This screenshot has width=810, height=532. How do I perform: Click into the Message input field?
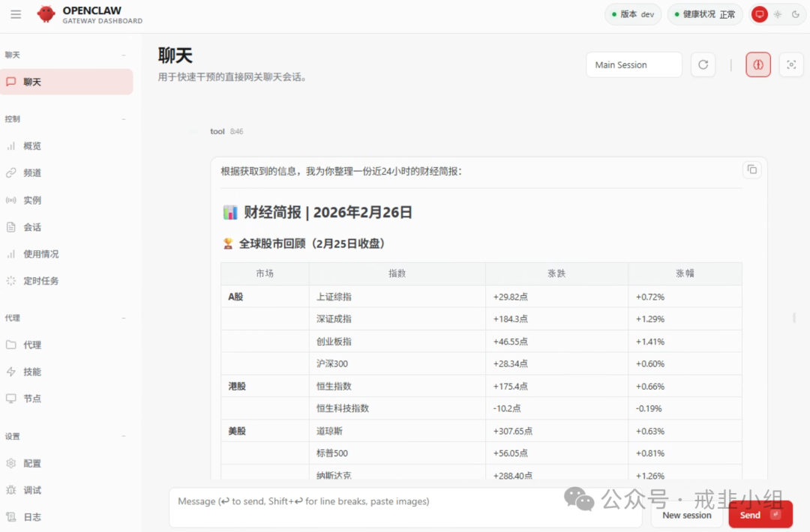click(405, 507)
